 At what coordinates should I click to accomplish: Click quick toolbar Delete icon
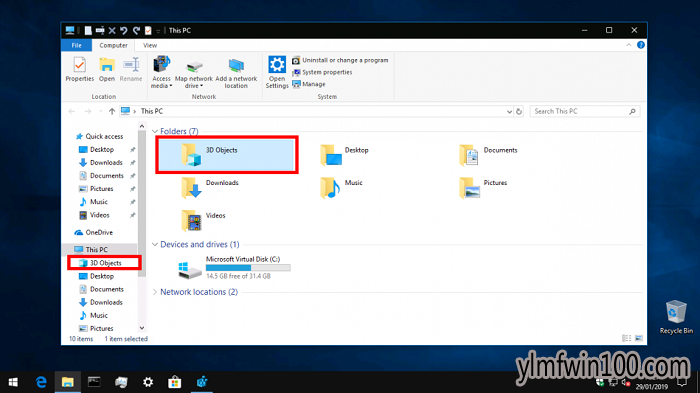112,30
